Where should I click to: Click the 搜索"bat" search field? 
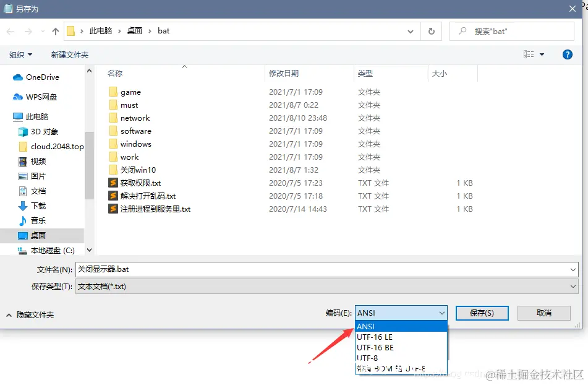click(x=512, y=31)
